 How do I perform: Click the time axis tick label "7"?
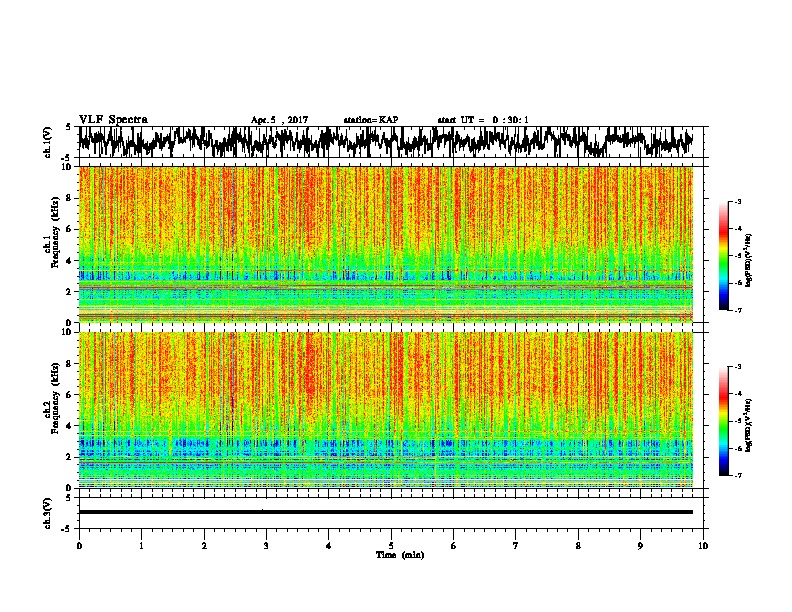tap(516, 546)
